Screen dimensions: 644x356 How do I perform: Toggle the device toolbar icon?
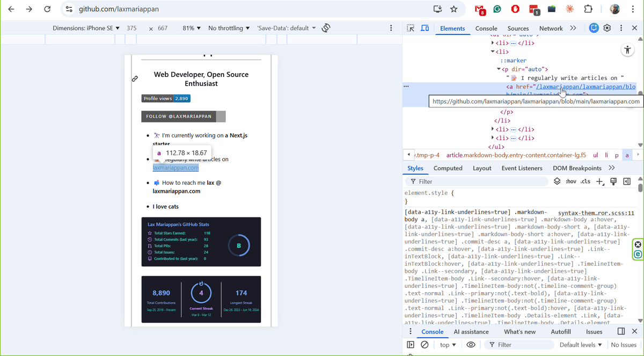click(x=425, y=28)
